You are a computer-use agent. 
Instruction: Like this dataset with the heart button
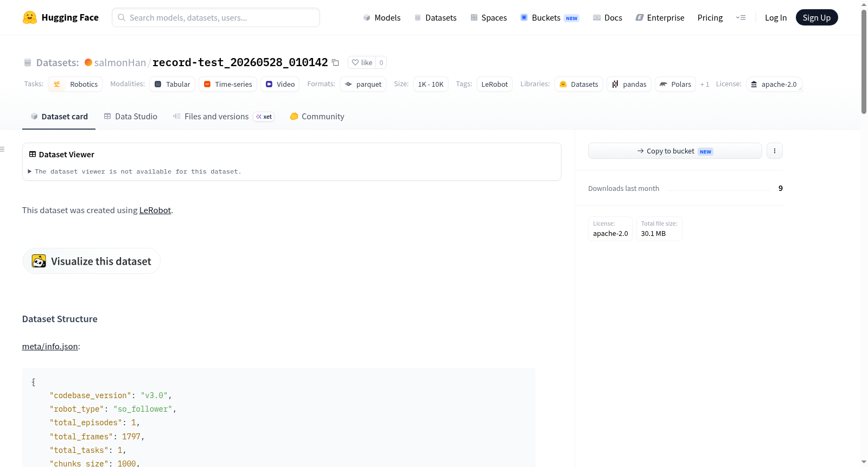click(362, 62)
